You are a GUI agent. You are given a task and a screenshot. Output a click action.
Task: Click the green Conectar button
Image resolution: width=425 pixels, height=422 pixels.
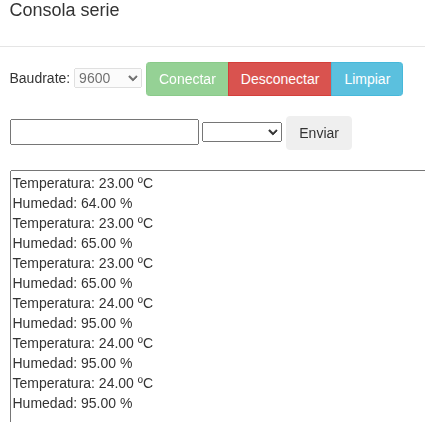187,79
